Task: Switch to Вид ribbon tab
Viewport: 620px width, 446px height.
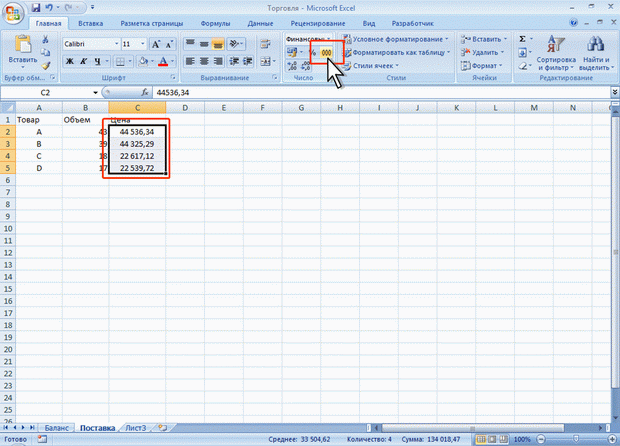Action: coord(369,23)
